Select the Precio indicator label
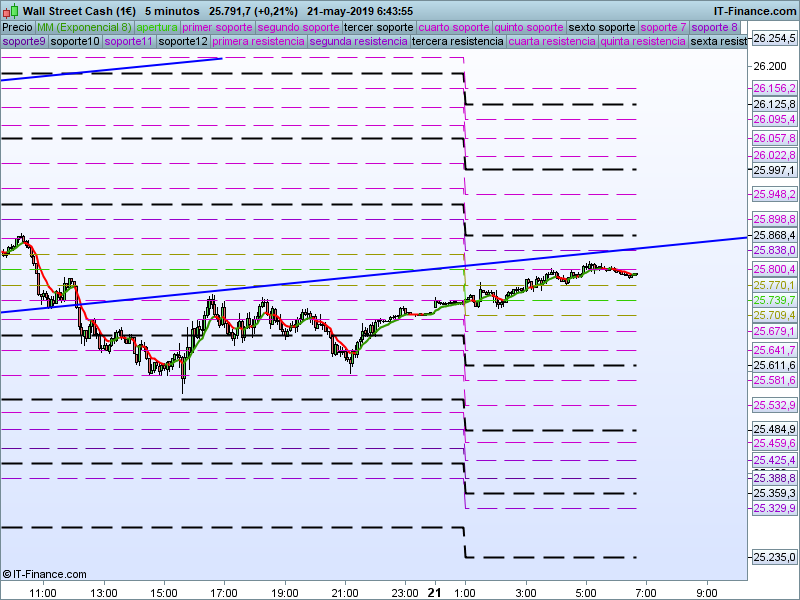Image resolution: width=800 pixels, height=600 pixels. [17, 28]
